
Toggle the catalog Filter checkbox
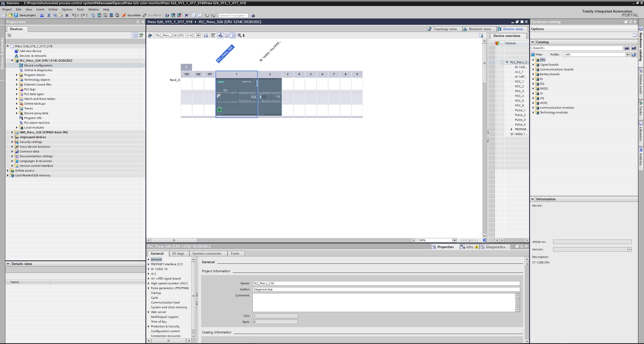tap(533, 55)
